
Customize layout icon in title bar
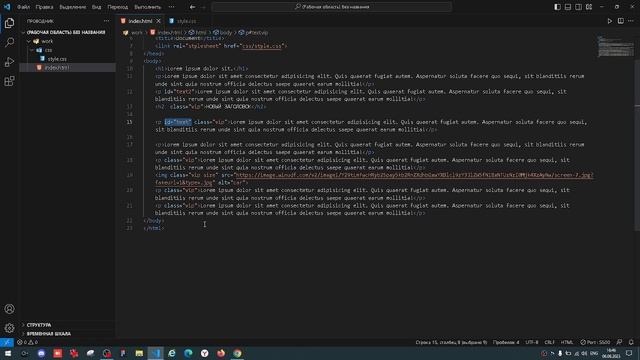(x=589, y=7)
